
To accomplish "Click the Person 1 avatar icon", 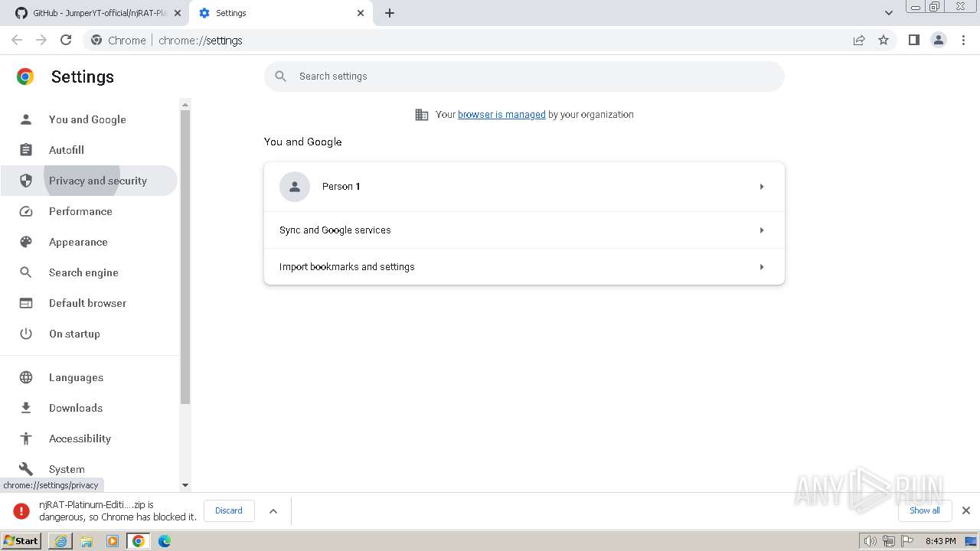I will 295,187.
